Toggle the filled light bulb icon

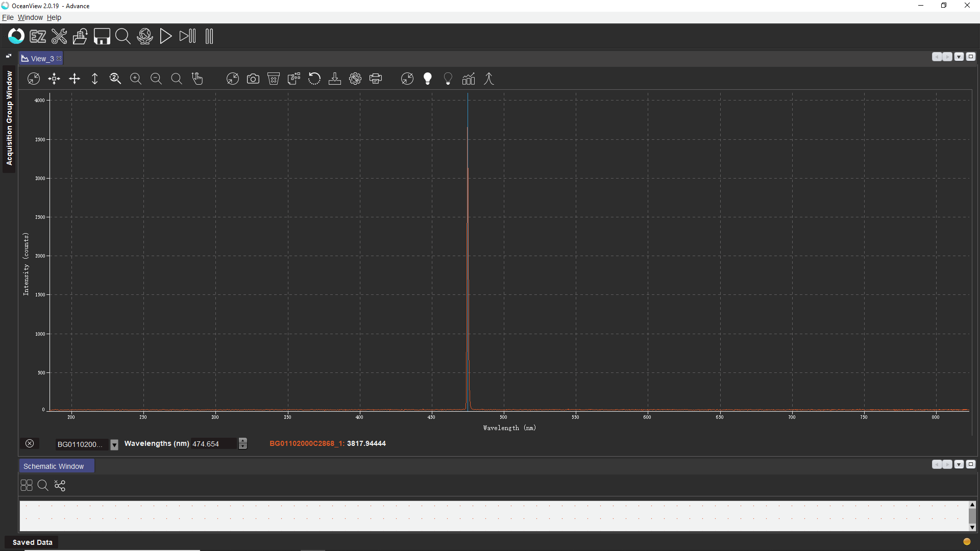(x=428, y=79)
